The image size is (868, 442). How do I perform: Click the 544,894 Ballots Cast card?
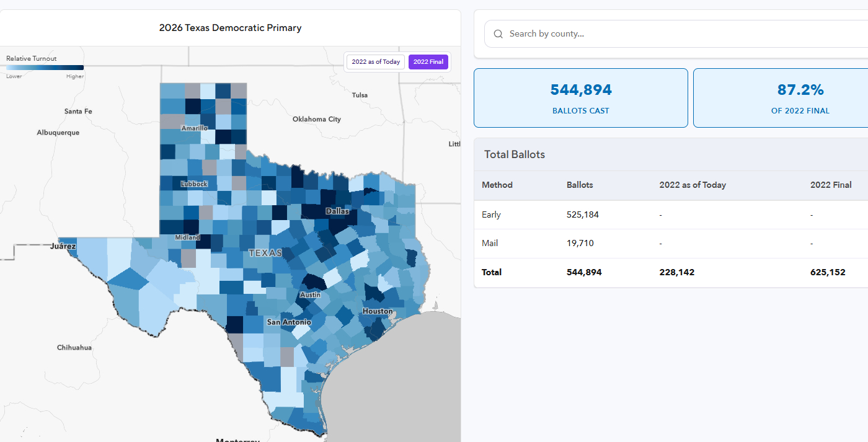point(580,98)
